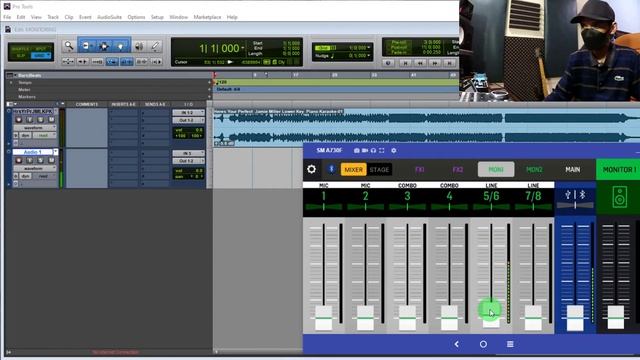This screenshot has height=360, width=640.
Task: Select the FX1 bus button
Action: (420, 169)
